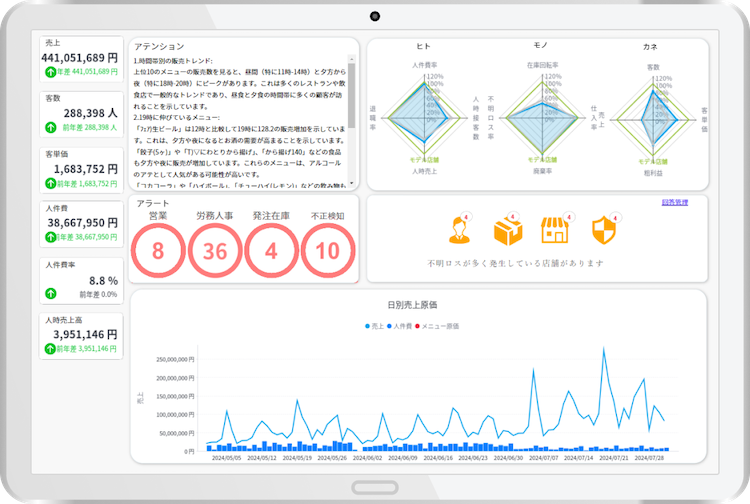
Task: Toggle the メニュー原価 legend item in chart
Action: (x=437, y=326)
